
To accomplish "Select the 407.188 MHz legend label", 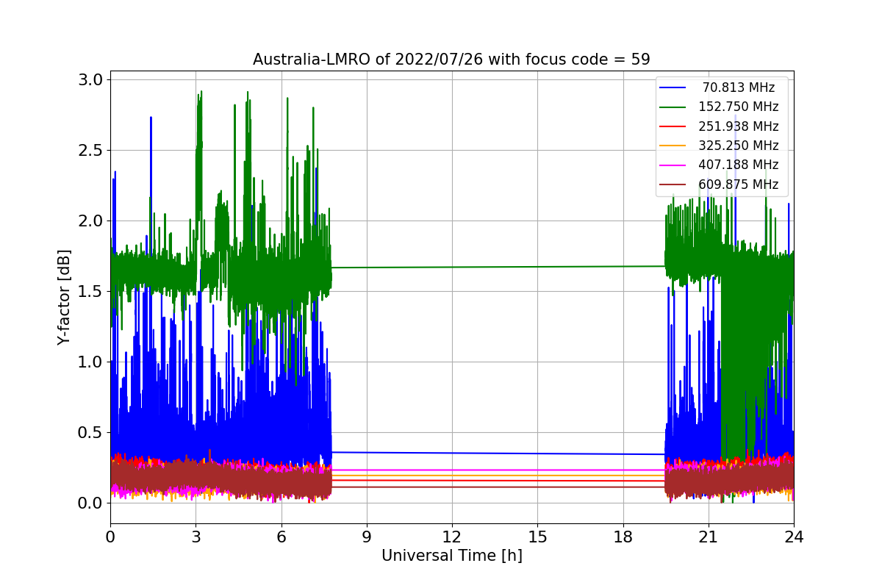I will [739, 165].
